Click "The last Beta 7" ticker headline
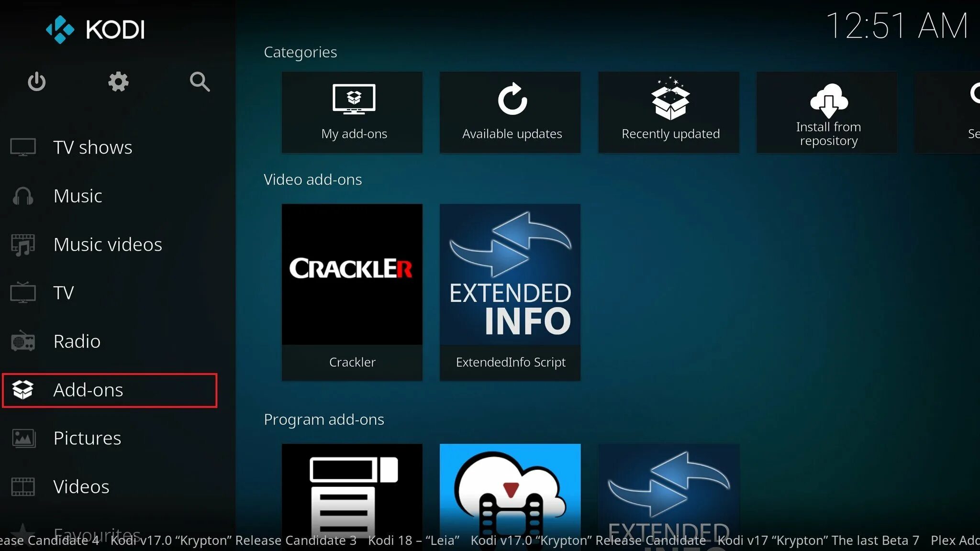This screenshot has height=551, width=980. click(x=819, y=540)
